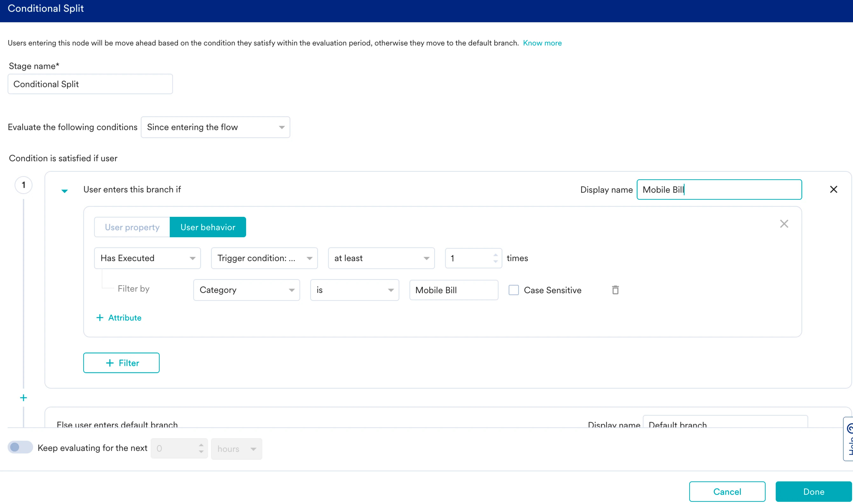Increase the times count stepper

click(495, 255)
